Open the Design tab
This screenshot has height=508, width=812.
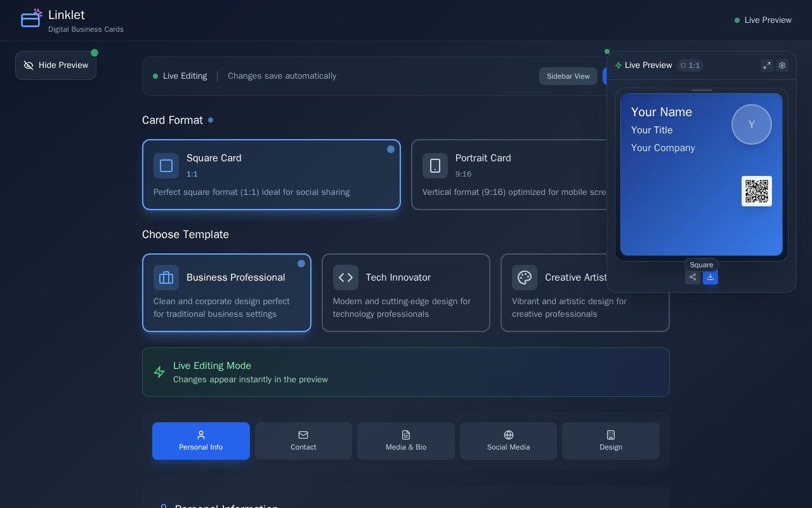click(x=611, y=441)
